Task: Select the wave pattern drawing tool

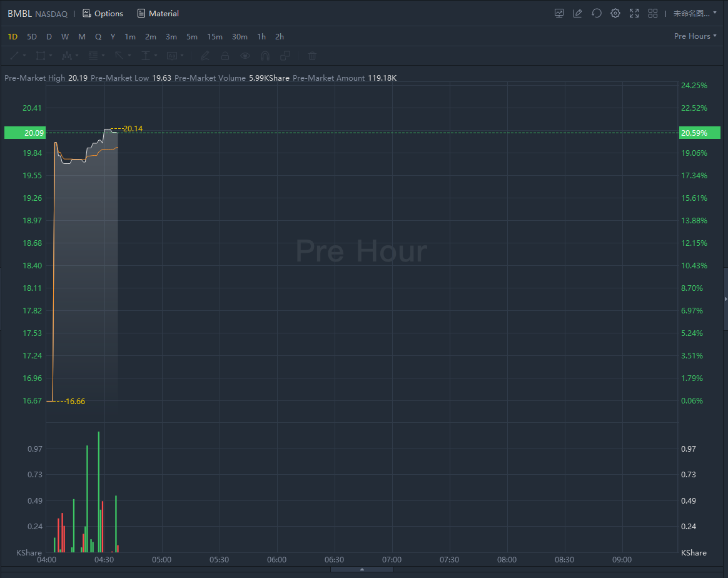Action: pyautogui.click(x=67, y=56)
